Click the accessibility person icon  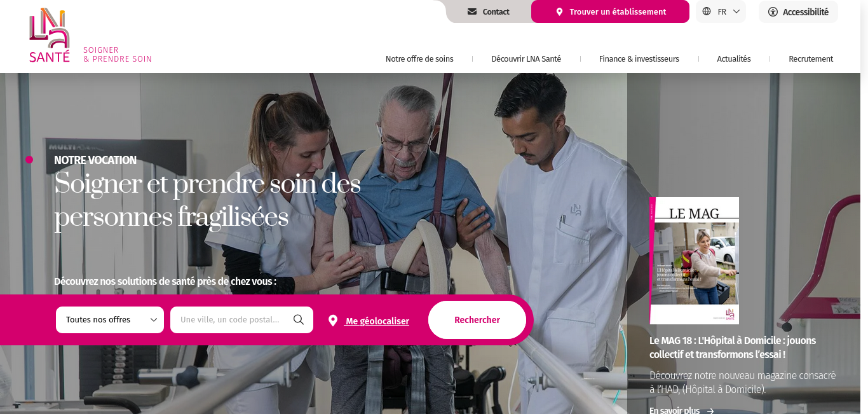(773, 11)
